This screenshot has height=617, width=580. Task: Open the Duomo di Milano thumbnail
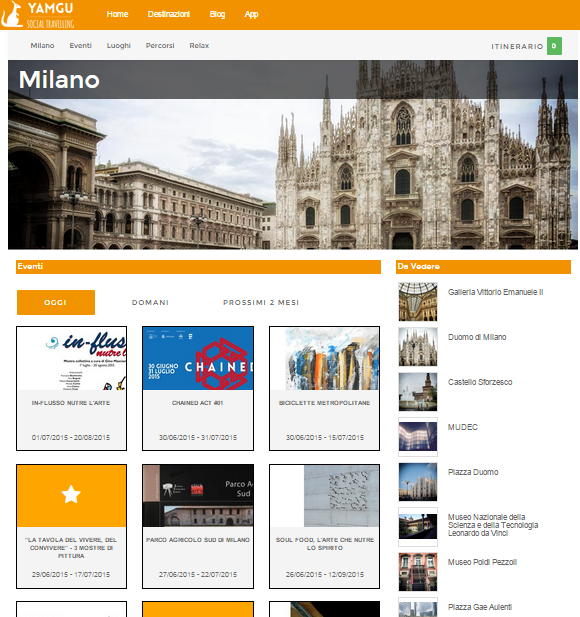418,347
